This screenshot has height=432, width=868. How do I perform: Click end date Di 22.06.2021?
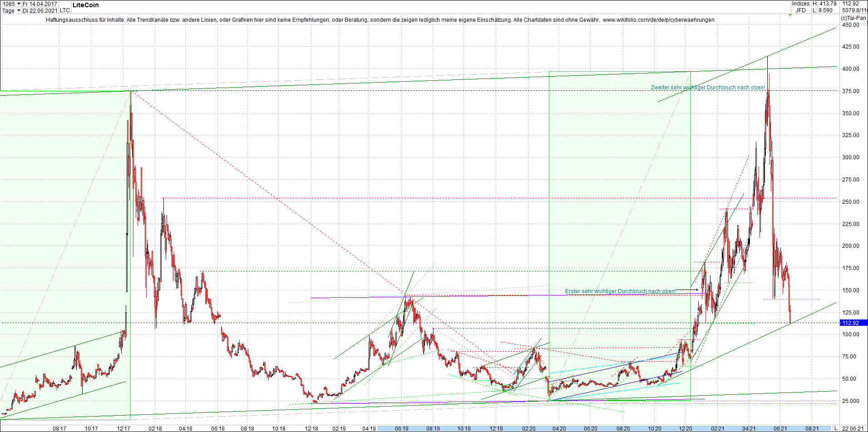(40, 10)
